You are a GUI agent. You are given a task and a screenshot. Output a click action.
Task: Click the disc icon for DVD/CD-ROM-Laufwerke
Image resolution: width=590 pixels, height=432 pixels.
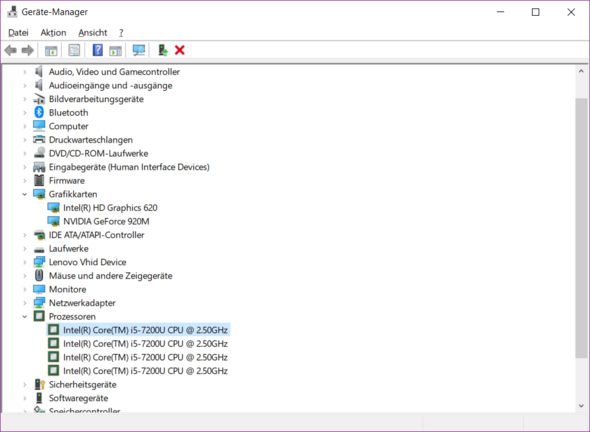tap(39, 153)
